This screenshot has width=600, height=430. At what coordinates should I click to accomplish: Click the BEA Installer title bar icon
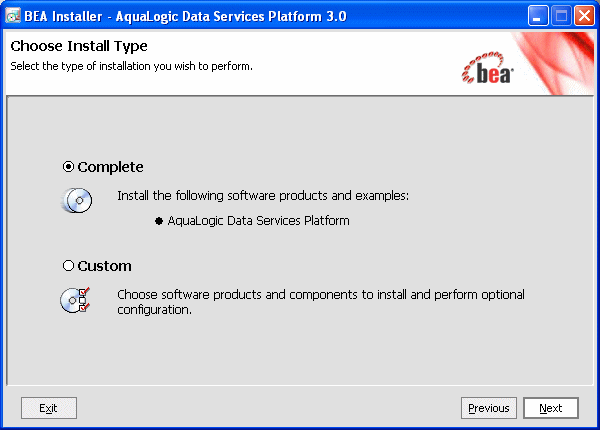[13, 16]
